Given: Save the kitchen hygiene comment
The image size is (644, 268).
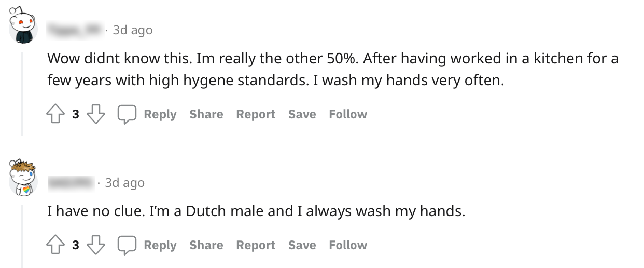Looking at the screenshot, I should click(x=302, y=115).
